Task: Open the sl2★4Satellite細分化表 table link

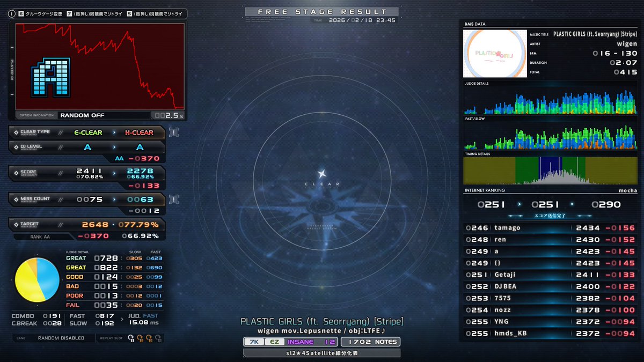Action: click(x=321, y=353)
